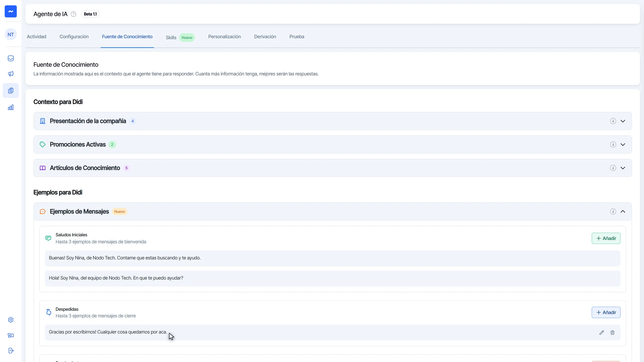Open the NT account avatar
This screenshot has height=362, width=644.
click(11, 35)
